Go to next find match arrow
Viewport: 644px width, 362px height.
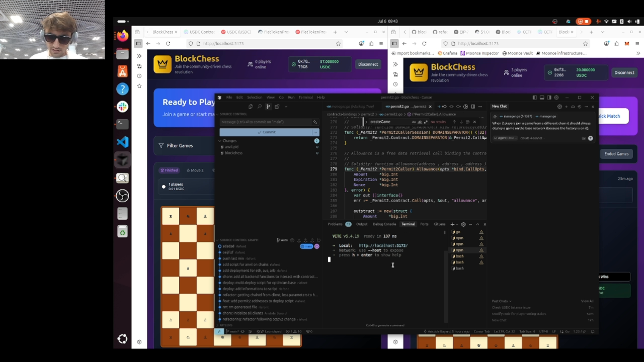460,122
